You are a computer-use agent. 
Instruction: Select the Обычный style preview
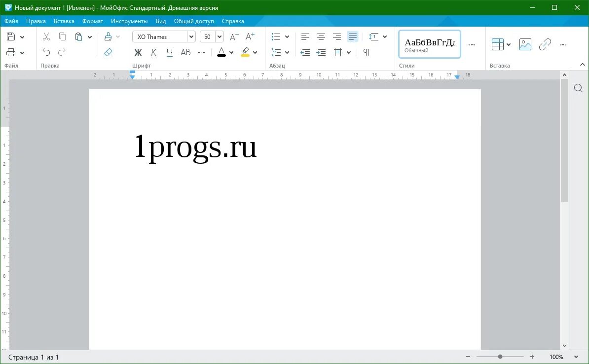[430, 44]
